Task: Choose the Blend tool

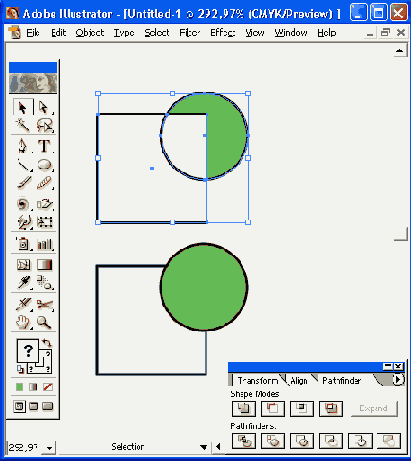Action: (x=44, y=283)
